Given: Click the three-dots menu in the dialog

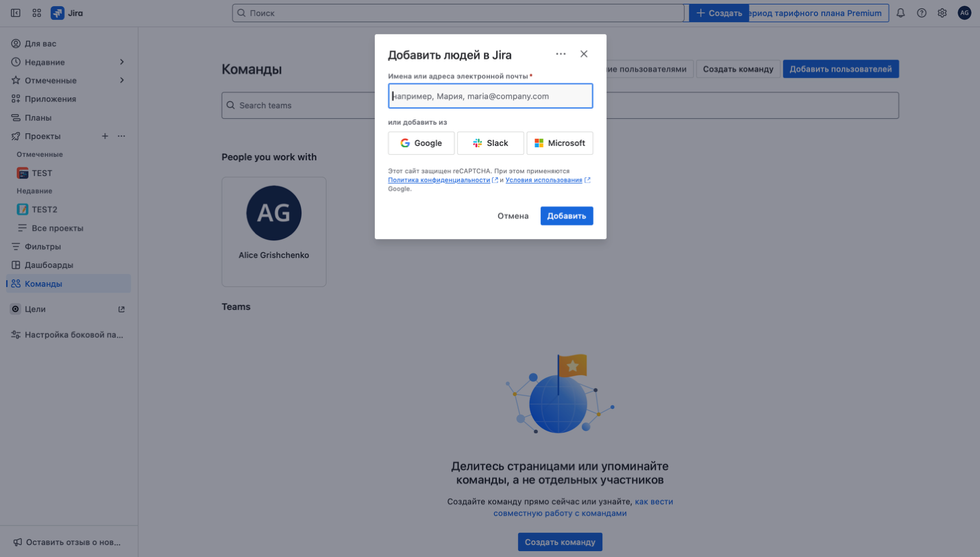Looking at the screenshot, I should (561, 54).
